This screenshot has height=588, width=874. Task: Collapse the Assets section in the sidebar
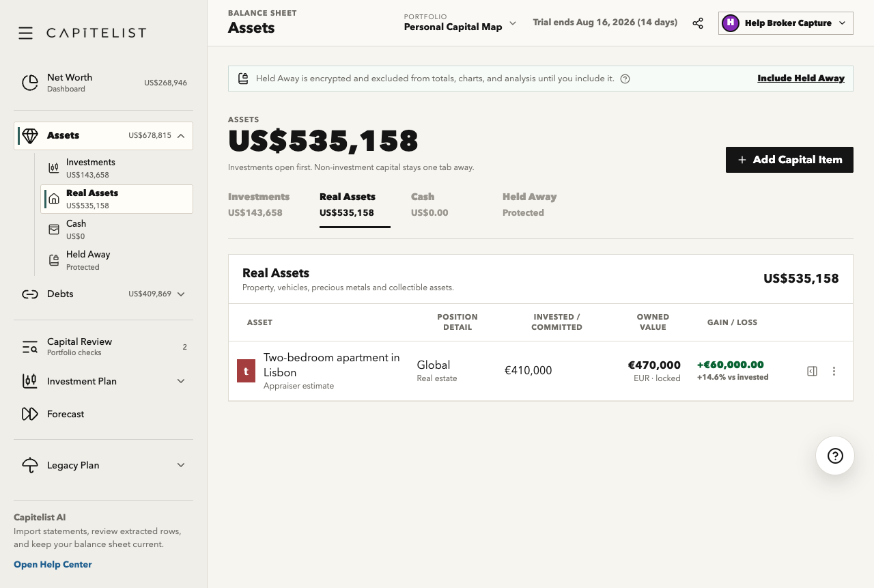[181, 136]
